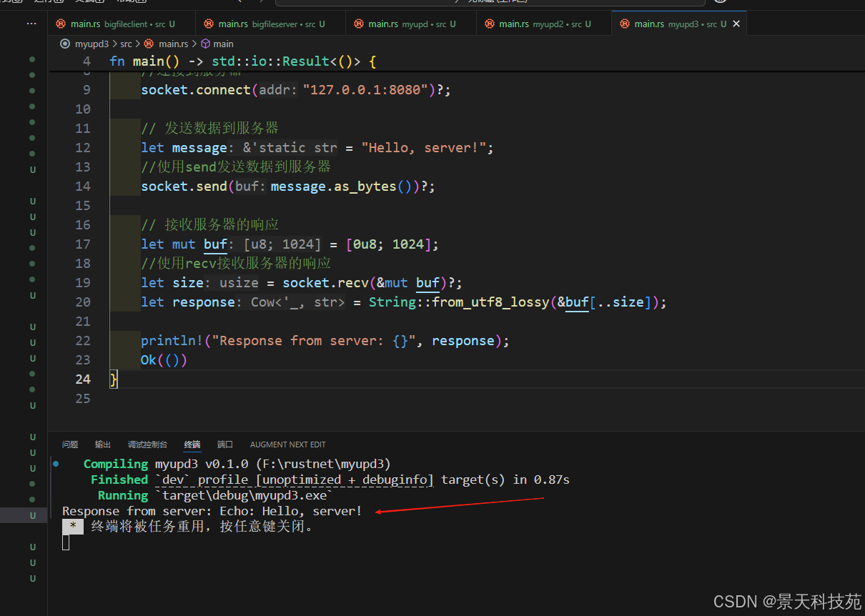Show the 输出 output panel
The width and height of the screenshot is (865, 616).
pyautogui.click(x=103, y=444)
